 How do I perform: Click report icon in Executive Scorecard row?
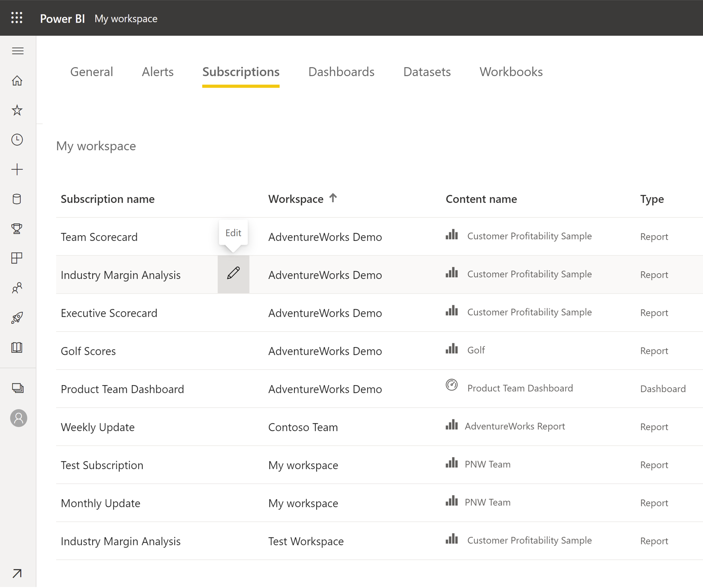pyautogui.click(x=452, y=311)
